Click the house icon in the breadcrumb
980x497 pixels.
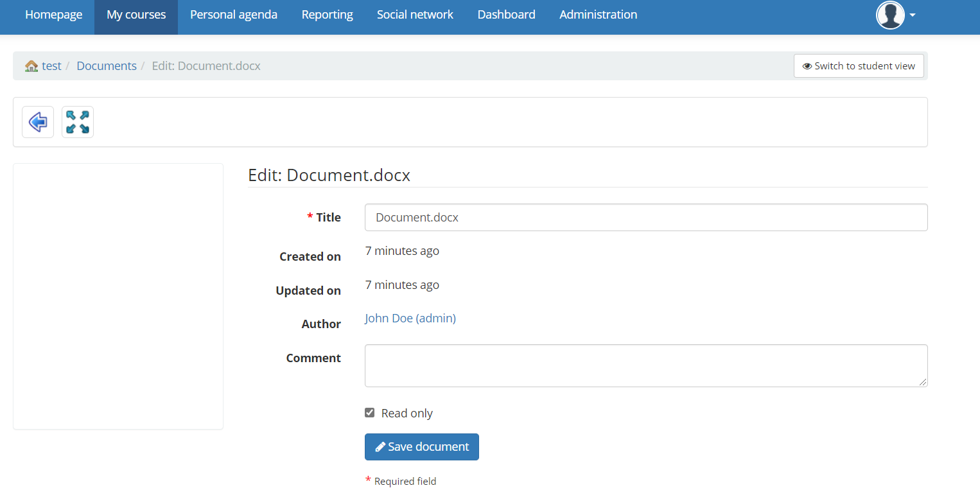tap(31, 66)
